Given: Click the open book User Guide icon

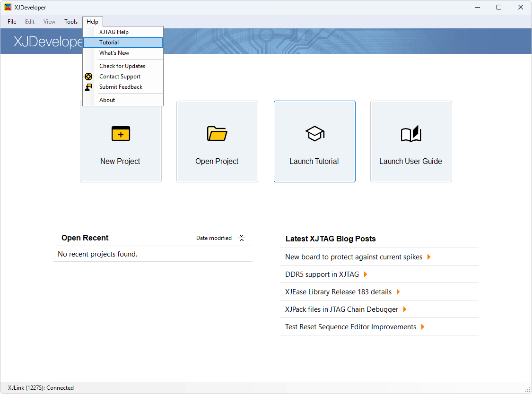Looking at the screenshot, I should pos(410,134).
